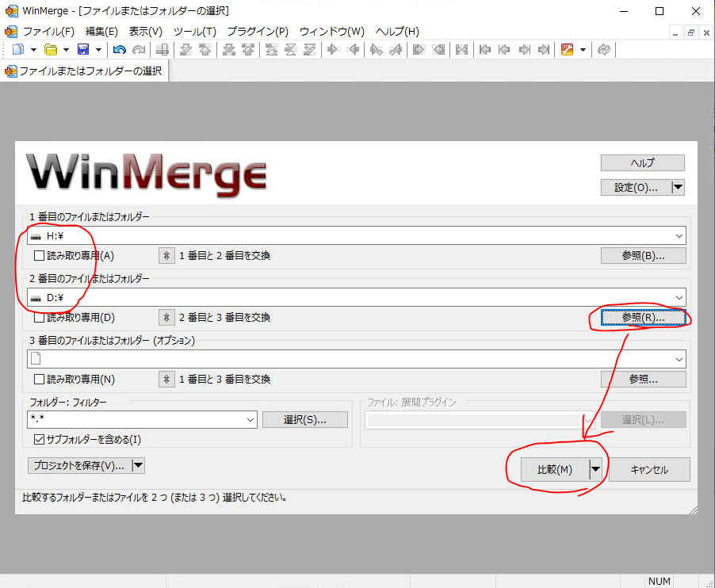Click the ヘルプ button in the dialog
Screen dimensions: 715x588
click(x=643, y=162)
